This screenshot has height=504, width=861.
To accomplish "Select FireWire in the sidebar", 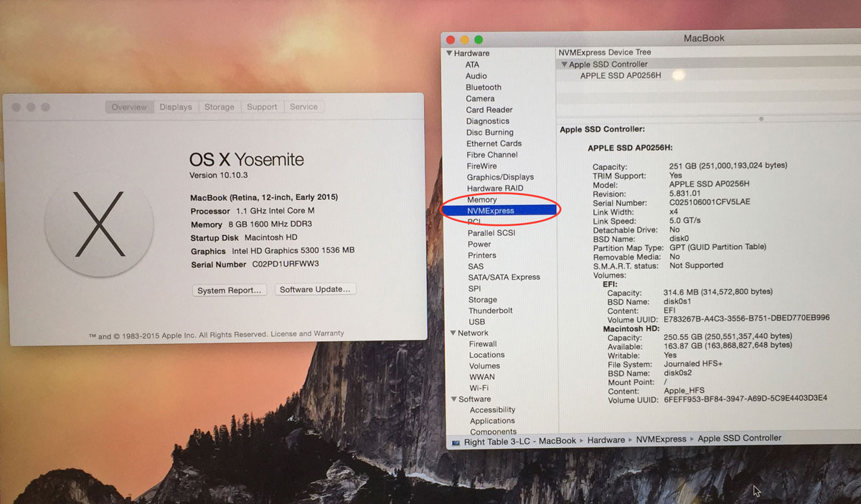I will 481,166.
